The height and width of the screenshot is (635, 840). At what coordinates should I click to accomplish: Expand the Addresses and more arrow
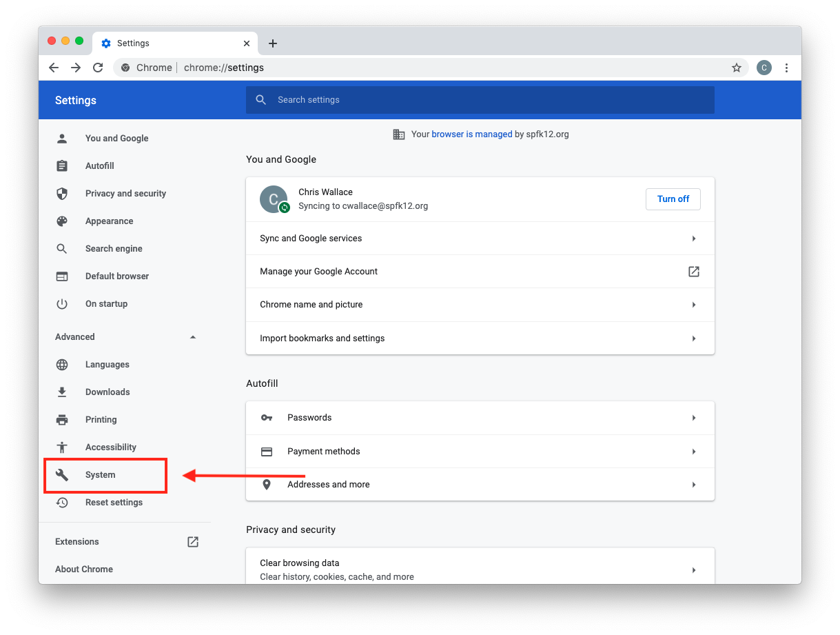coord(694,485)
